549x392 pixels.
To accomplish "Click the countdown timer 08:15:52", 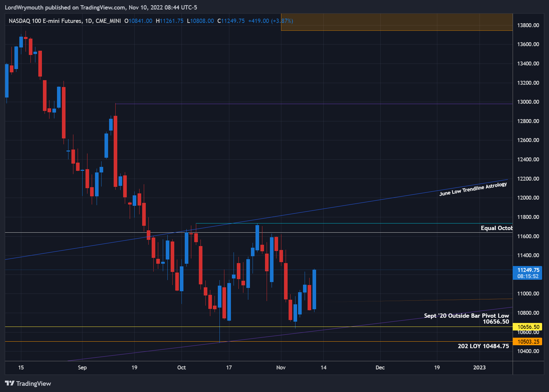I will pyautogui.click(x=528, y=276).
